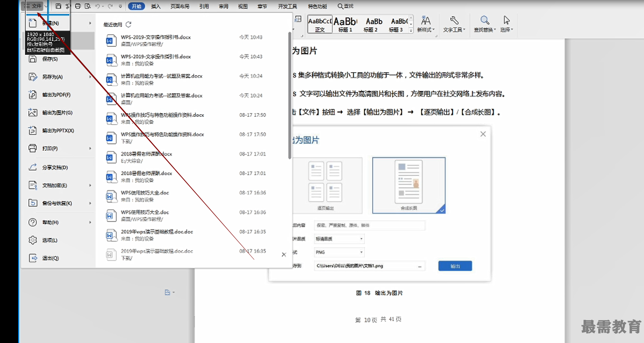Open 选项(L) via the gear icon
Image resolution: width=644 pixels, height=343 pixels.
(x=33, y=240)
